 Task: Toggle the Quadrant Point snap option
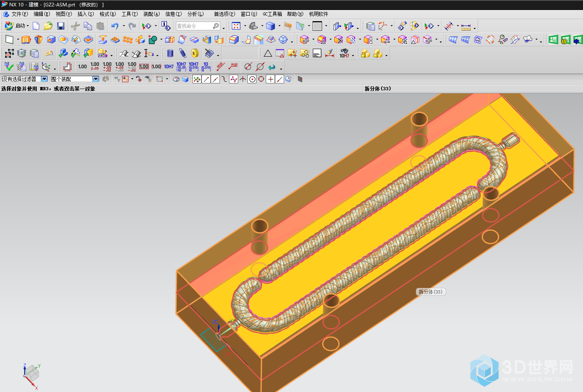pyautogui.click(x=261, y=79)
